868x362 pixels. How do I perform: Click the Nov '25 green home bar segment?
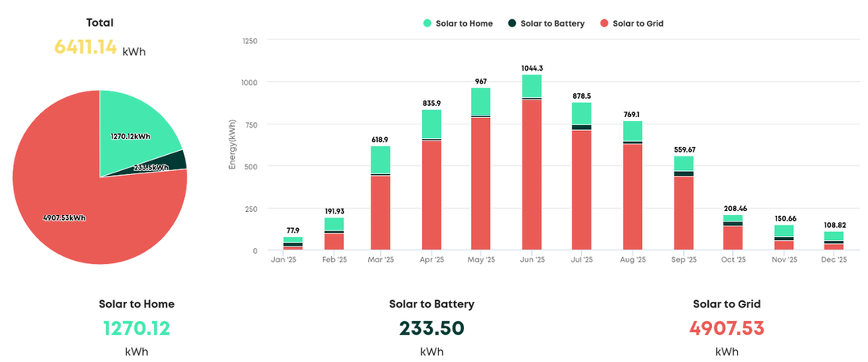(x=784, y=230)
